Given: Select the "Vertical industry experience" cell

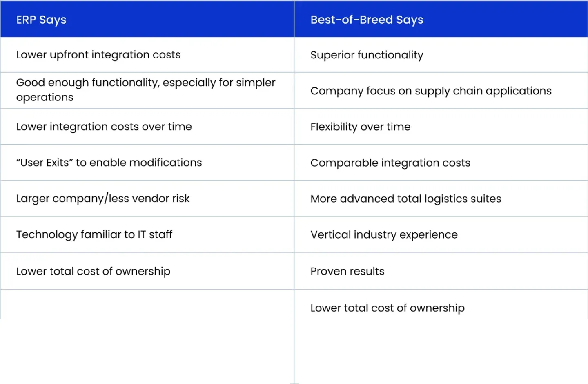Looking at the screenshot, I should pos(384,234).
